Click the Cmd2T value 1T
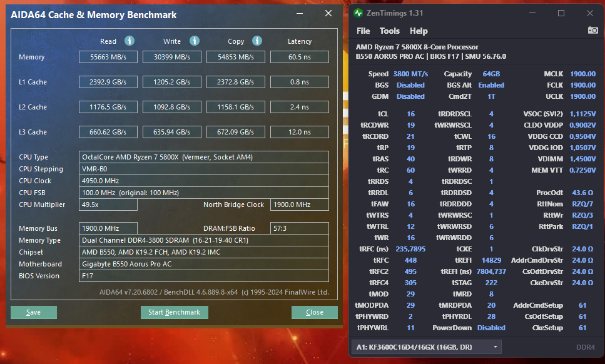 [x=491, y=96]
